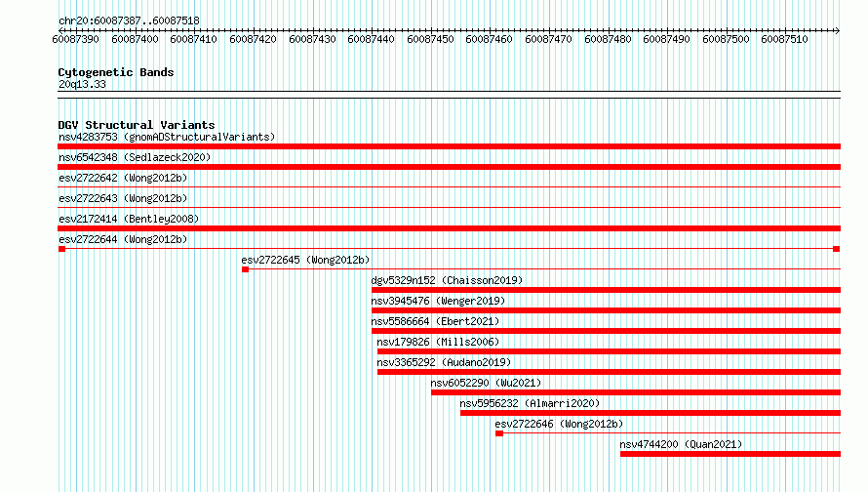Click the start block of esv2722646
Image resolution: width=868 pixels, height=492 pixels.
click(499, 433)
